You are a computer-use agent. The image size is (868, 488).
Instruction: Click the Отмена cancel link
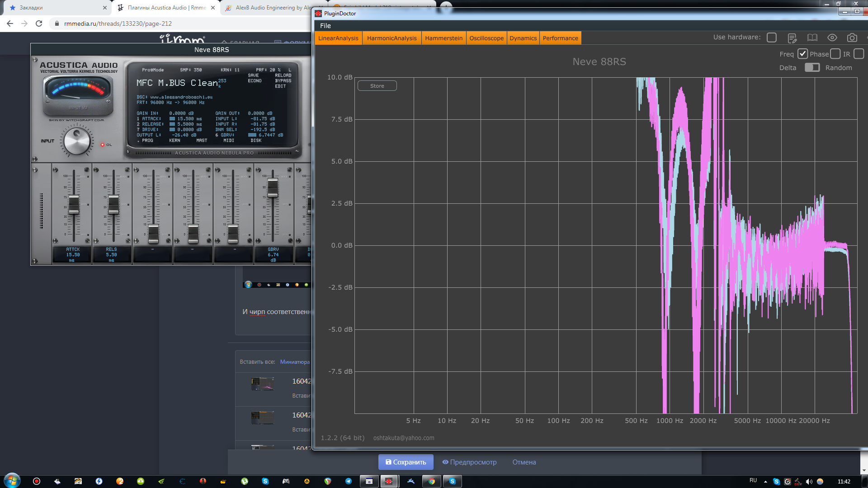(x=524, y=462)
